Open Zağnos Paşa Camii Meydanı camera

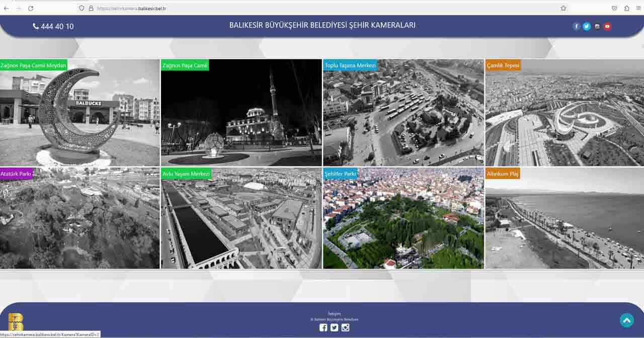point(79,113)
